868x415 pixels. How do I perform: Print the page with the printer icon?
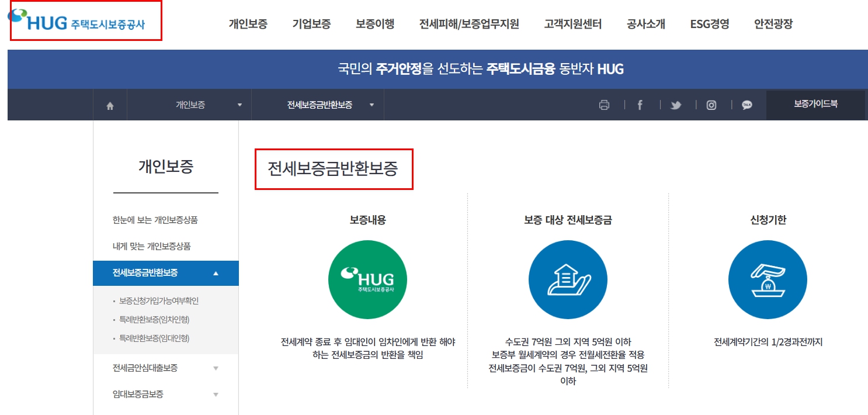pos(604,105)
